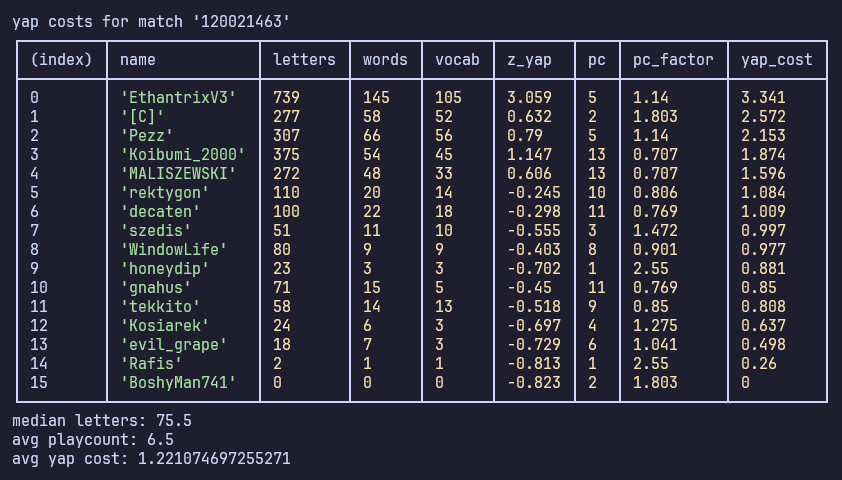
Task: Select the '(index)' column header
Action: coord(61,60)
